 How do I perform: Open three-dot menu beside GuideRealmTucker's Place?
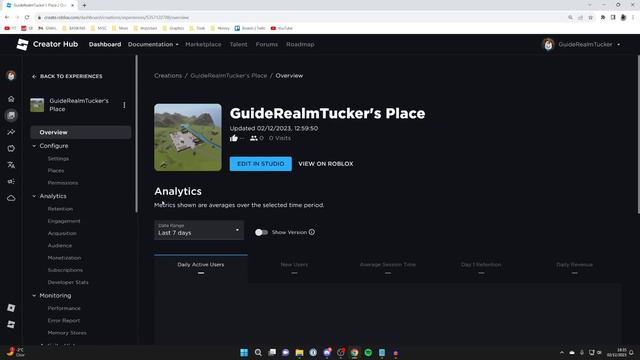pyautogui.click(x=124, y=105)
